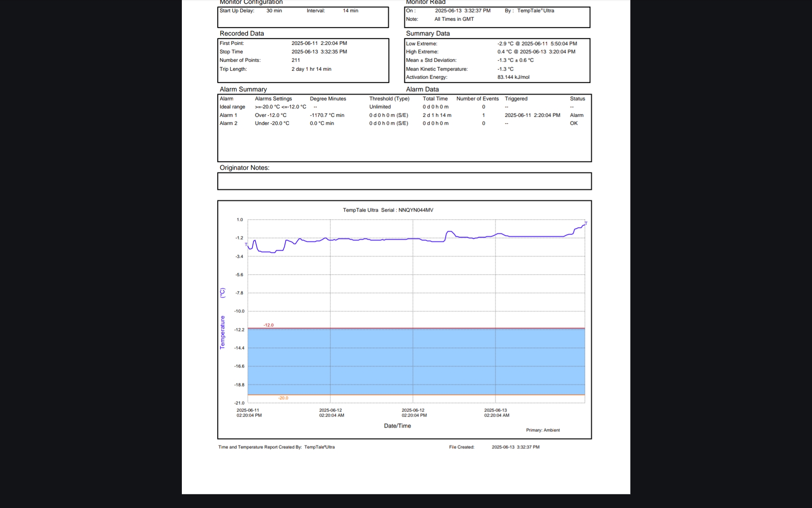This screenshot has width=812, height=508.
Task: Click Alarm 1 triggered time '2025-06-11 2:20:04 PM'
Action: [532, 115]
